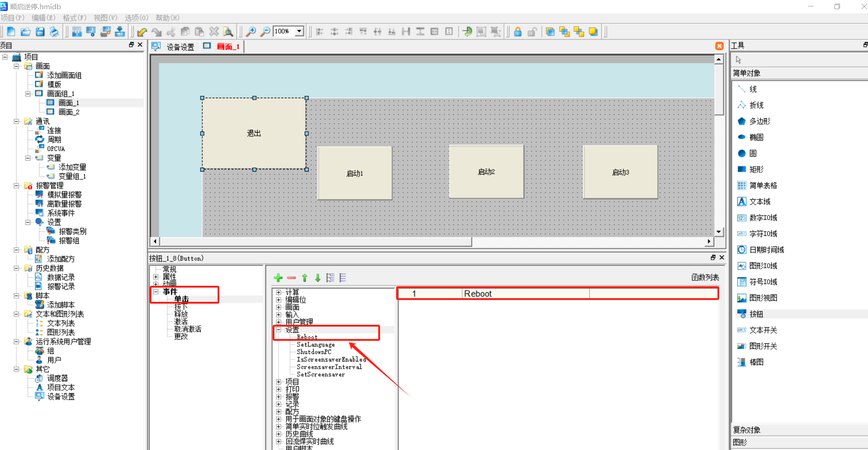Open the 视图(V) menu
This screenshot has width=868, height=450.
click(105, 18)
